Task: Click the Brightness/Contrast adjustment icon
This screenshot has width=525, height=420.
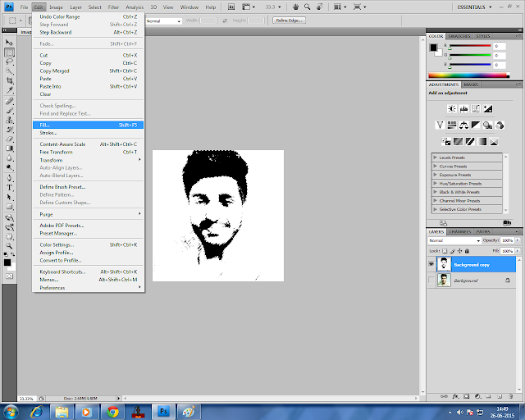Action: (x=451, y=108)
